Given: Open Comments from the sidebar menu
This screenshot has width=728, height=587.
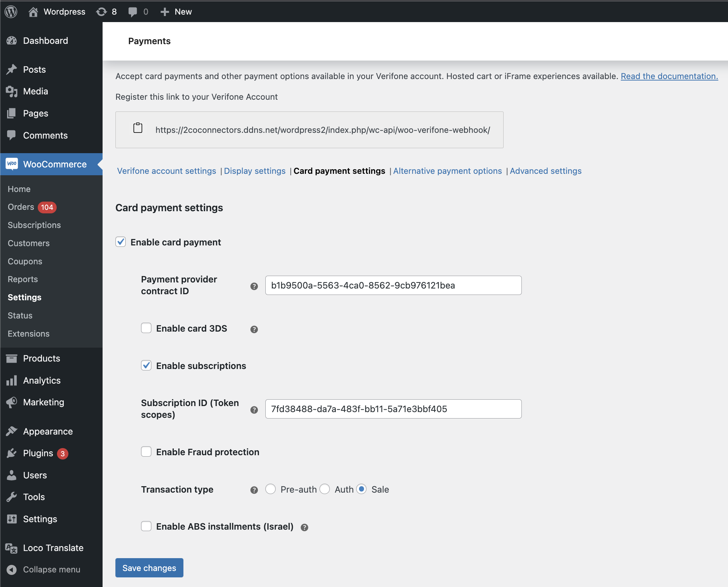Looking at the screenshot, I should point(45,135).
